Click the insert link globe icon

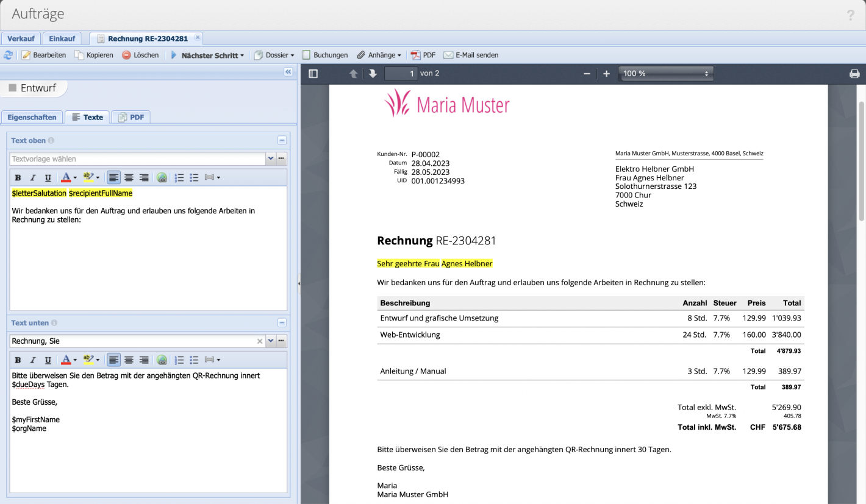click(x=161, y=177)
